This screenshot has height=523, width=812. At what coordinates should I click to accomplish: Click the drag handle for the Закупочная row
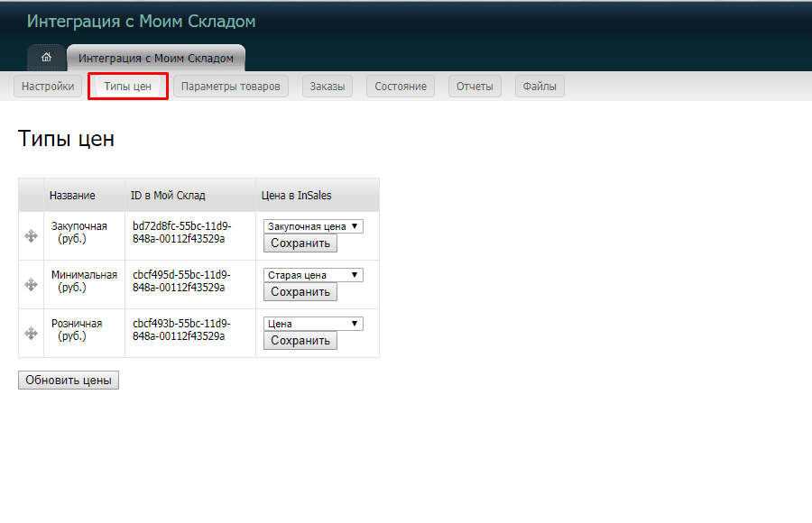click(x=31, y=235)
